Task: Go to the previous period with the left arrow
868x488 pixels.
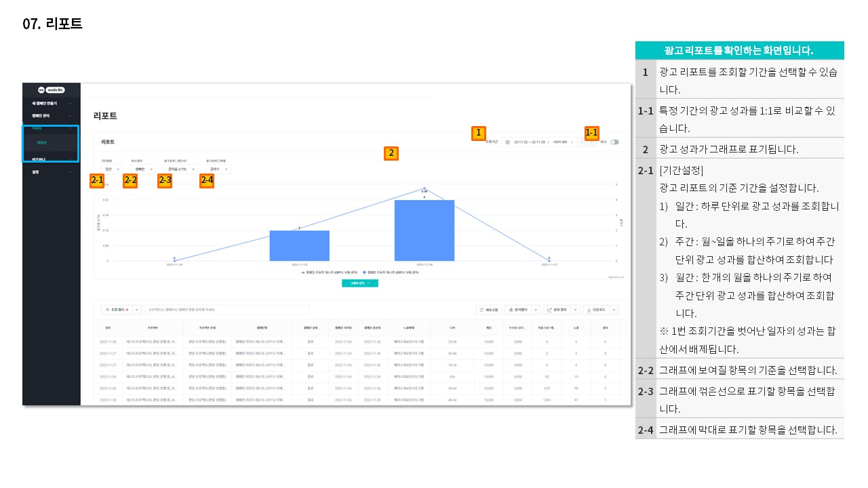Action: point(583,142)
